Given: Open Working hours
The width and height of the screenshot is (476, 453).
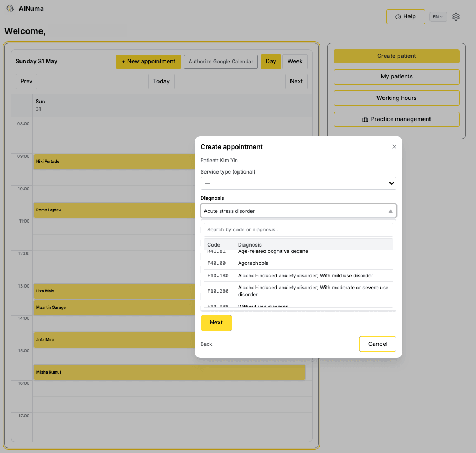Looking at the screenshot, I should (396, 98).
